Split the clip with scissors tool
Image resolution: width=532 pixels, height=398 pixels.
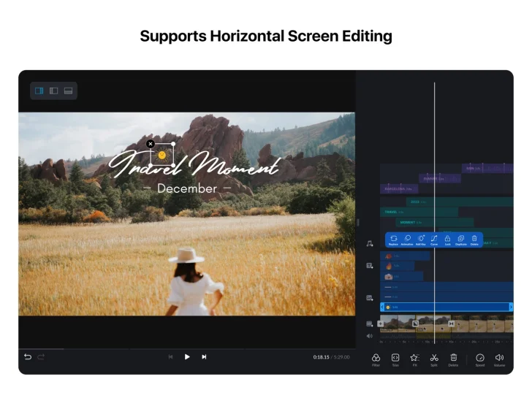[x=434, y=358]
